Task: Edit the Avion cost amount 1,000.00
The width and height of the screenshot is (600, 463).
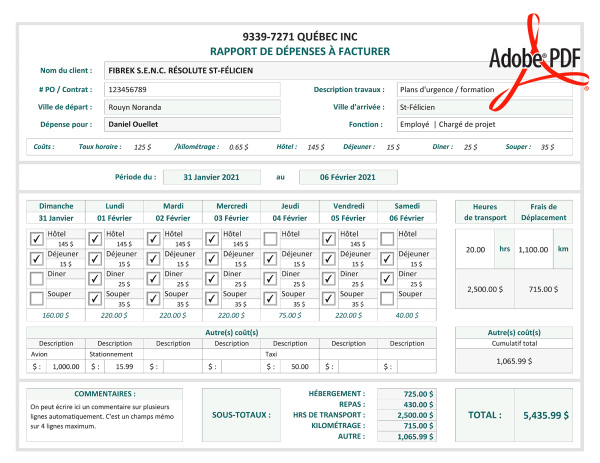Action: [x=64, y=367]
